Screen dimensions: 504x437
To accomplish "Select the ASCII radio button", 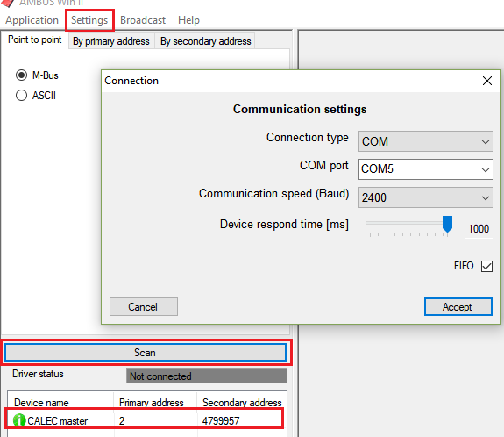I will coord(22,96).
